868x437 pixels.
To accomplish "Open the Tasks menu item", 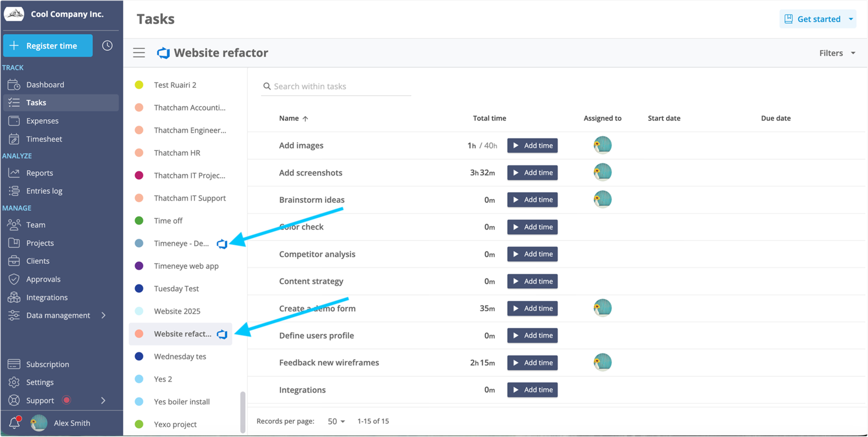I will [x=61, y=103].
